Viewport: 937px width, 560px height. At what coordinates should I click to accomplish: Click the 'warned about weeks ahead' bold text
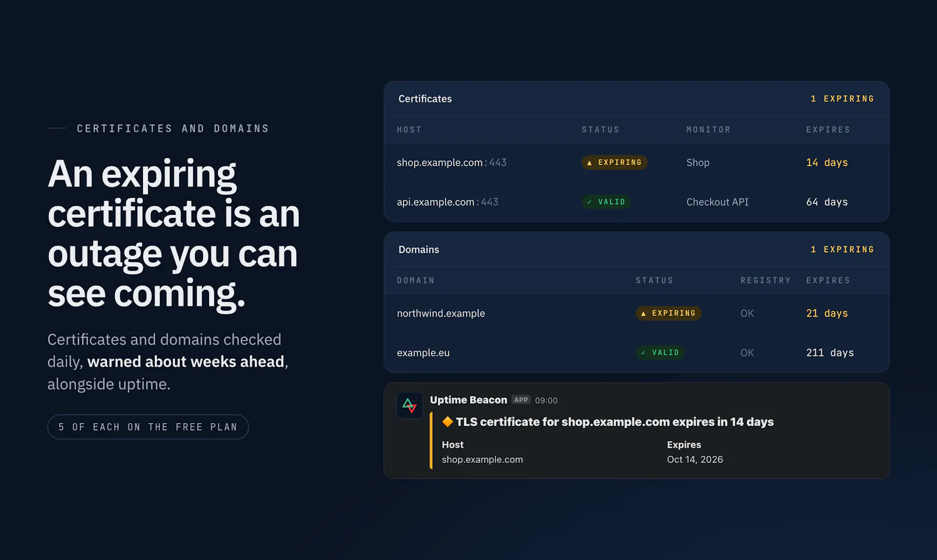186,362
